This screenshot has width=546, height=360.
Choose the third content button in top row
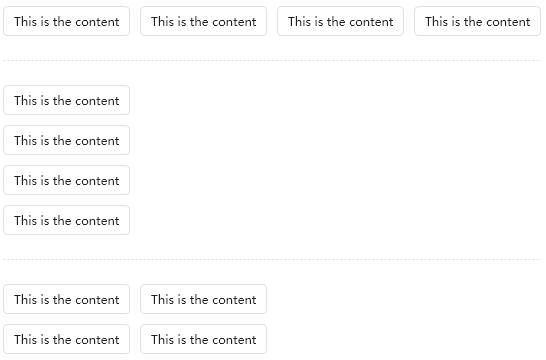pyautogui.click(x=340, y=21)
